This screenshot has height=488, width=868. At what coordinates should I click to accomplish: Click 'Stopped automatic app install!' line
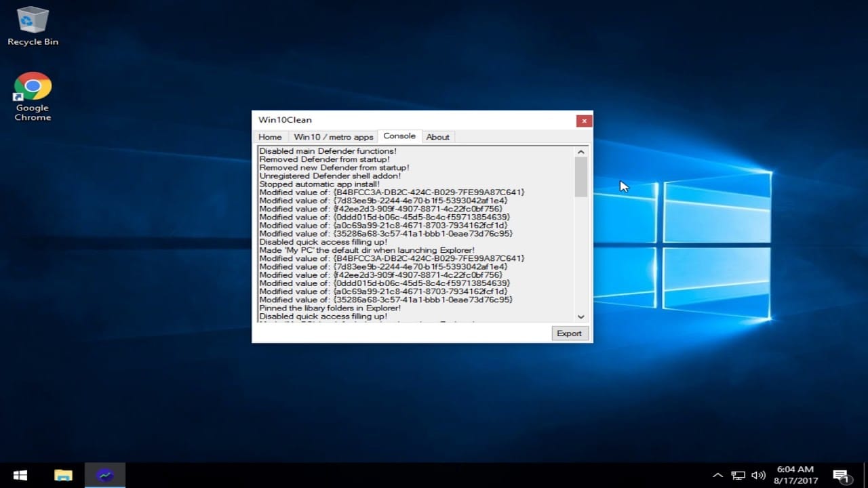pyautogui.click(x=319, y=184)
